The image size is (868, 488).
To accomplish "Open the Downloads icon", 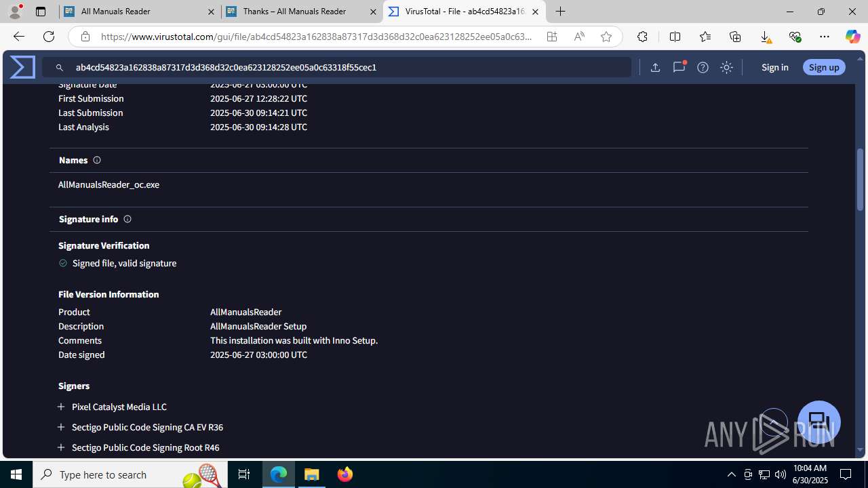I will [765, 37].
